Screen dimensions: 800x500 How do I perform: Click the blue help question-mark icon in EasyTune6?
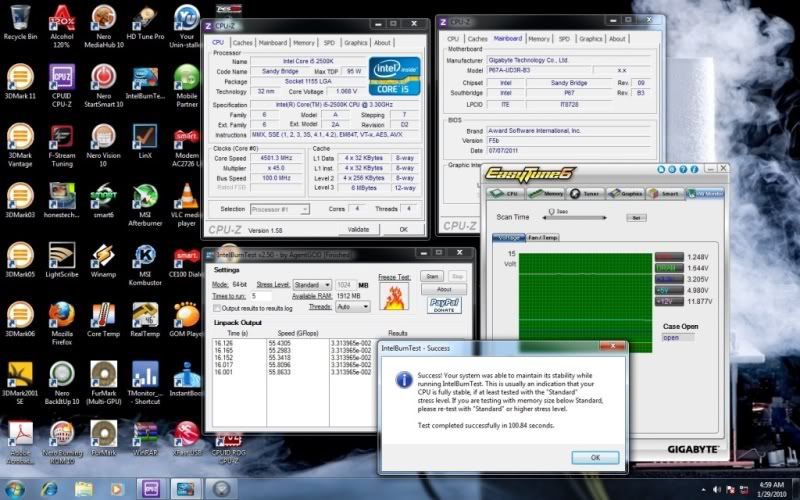[683, 169]
